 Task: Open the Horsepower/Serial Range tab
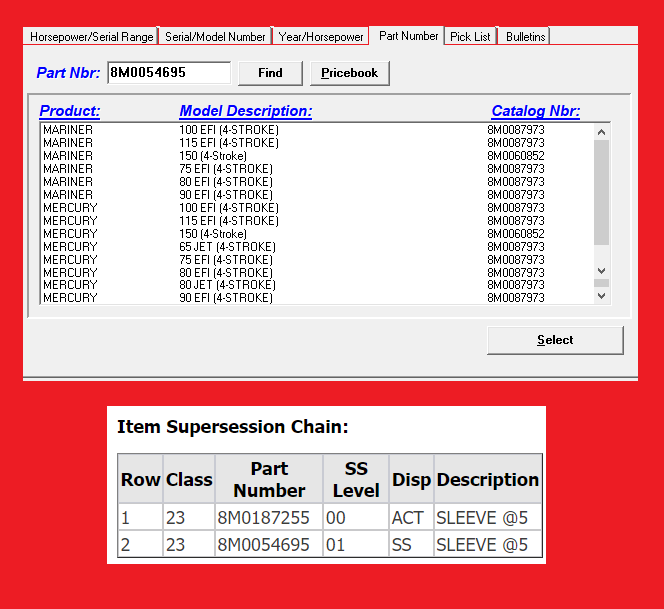[91, 37]
